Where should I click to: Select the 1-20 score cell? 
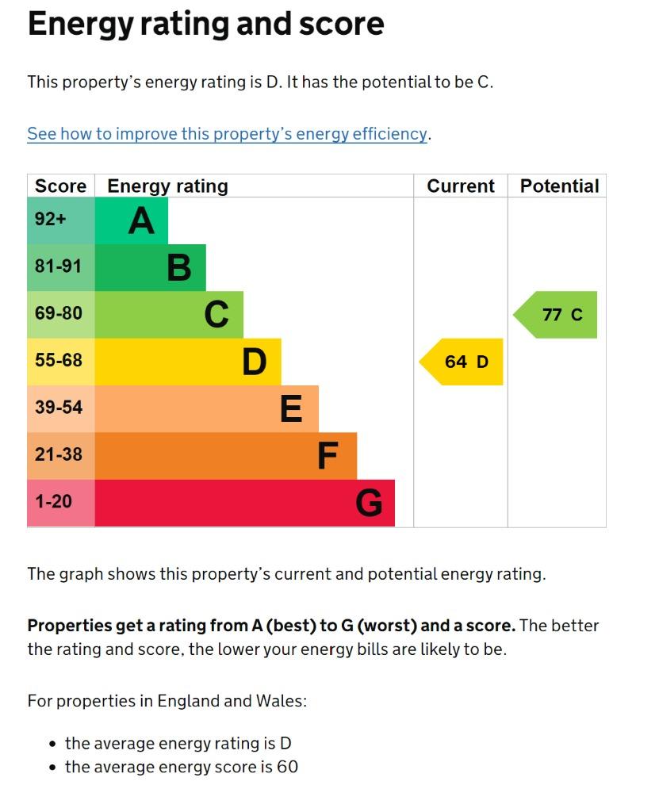(61, 503)
